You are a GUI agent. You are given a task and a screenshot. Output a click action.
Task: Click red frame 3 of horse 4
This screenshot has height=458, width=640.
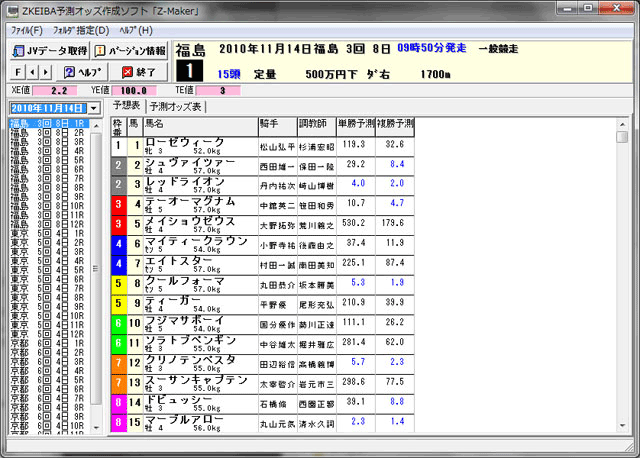[x=118, y=205]
